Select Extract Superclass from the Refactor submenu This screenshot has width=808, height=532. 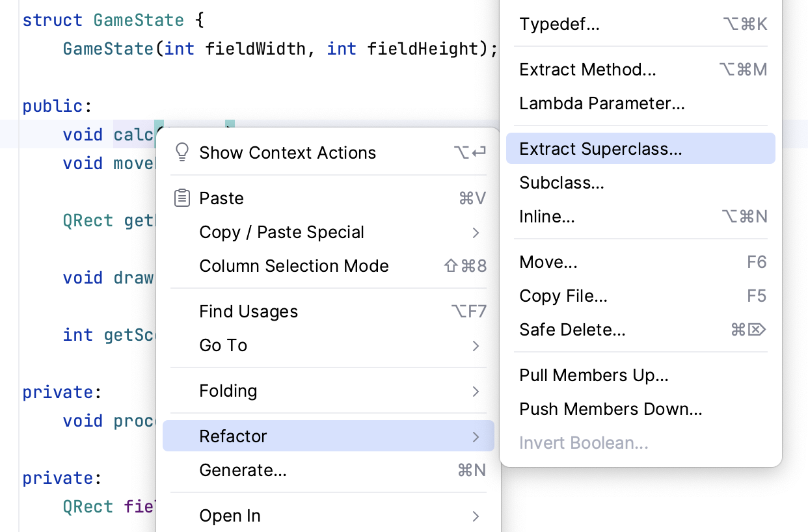pyautogui.click(x=600, y=148)
